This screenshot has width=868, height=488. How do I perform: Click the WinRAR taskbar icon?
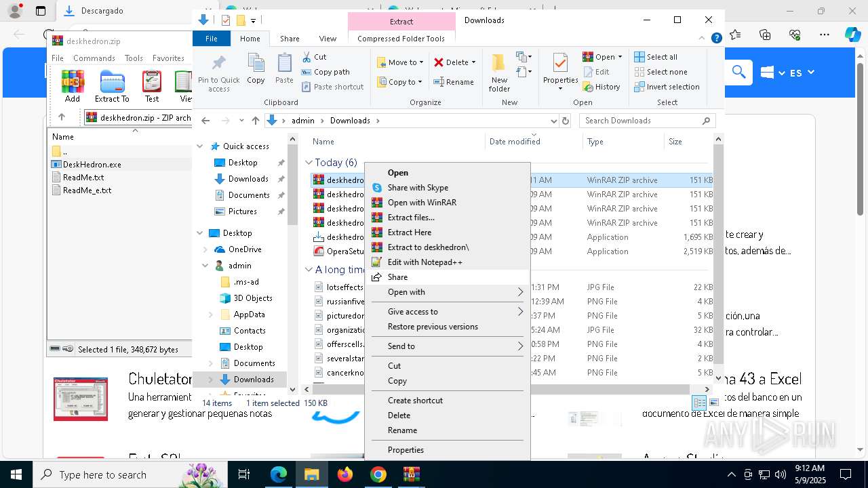click(412, 474)
